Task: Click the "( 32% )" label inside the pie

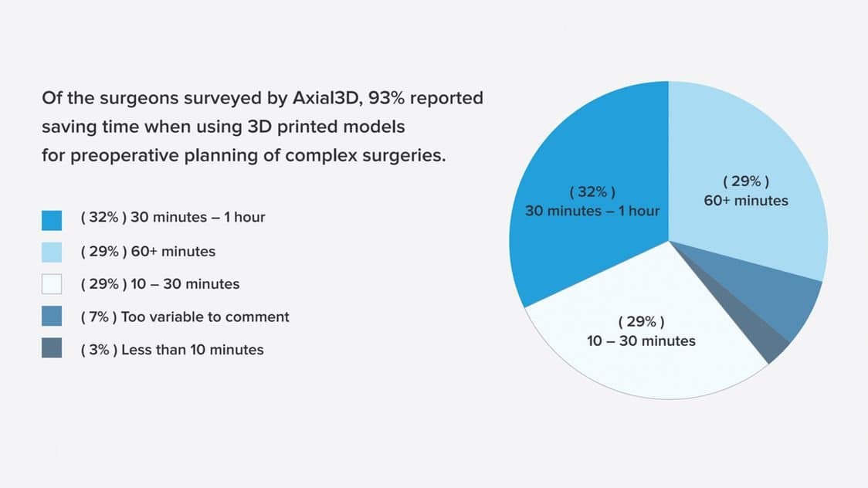Action: (592, 191)
